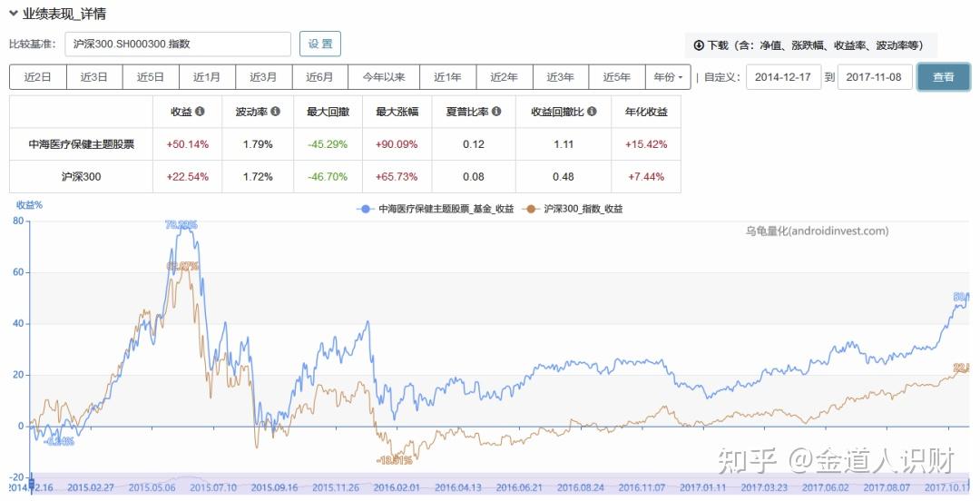Click the 查看 button

(944, 77)
